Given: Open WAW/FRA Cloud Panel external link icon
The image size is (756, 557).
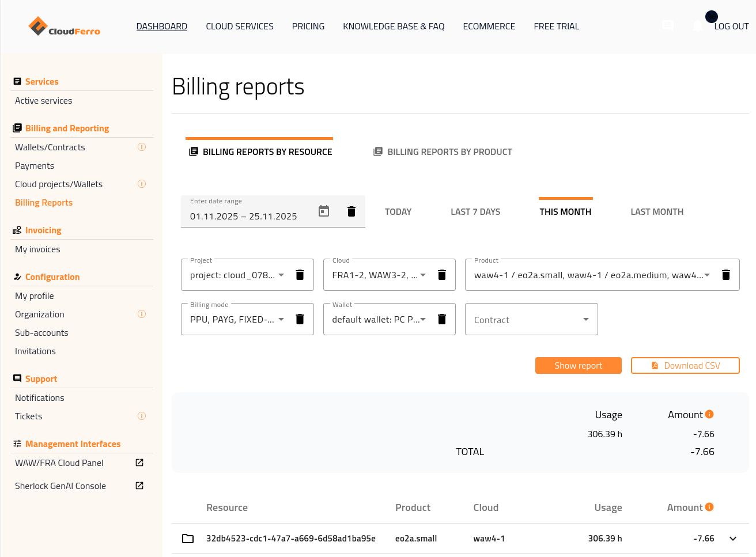Looking at the screenshot, I should tap(139, 463).
